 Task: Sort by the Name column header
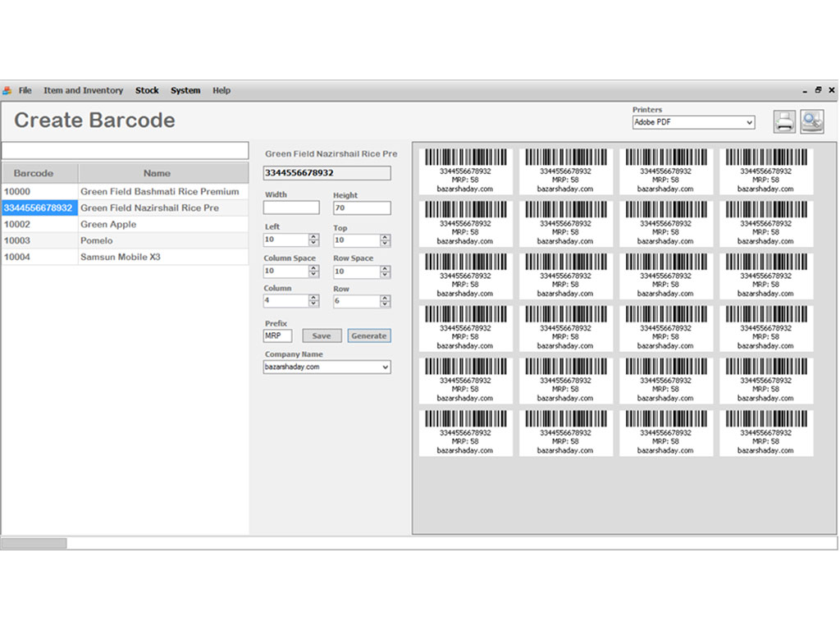(157, 173)
